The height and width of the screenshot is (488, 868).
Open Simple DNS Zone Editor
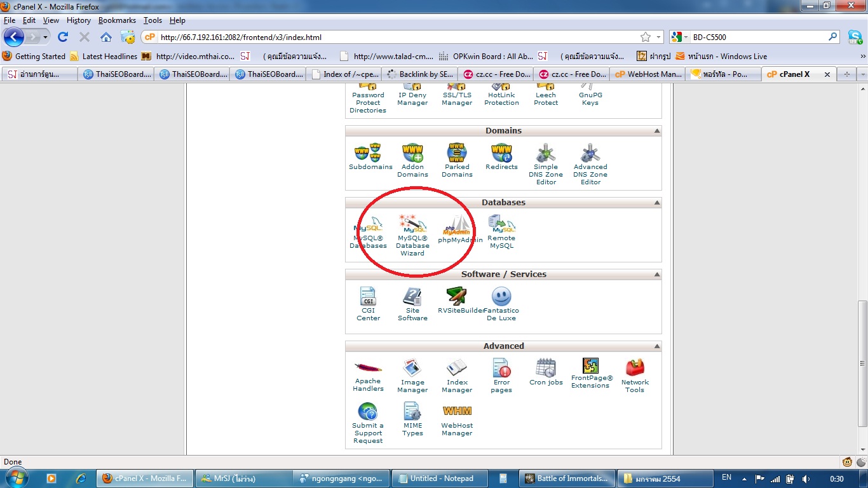tap(546, 165)
